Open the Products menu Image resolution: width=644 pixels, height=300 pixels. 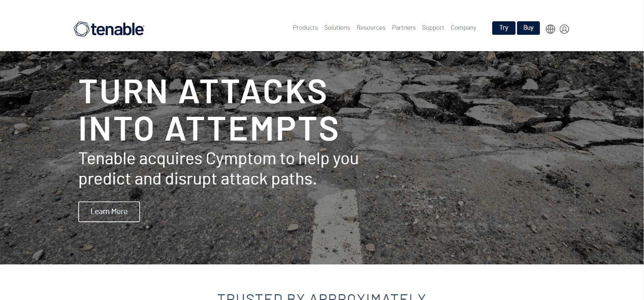305,27
